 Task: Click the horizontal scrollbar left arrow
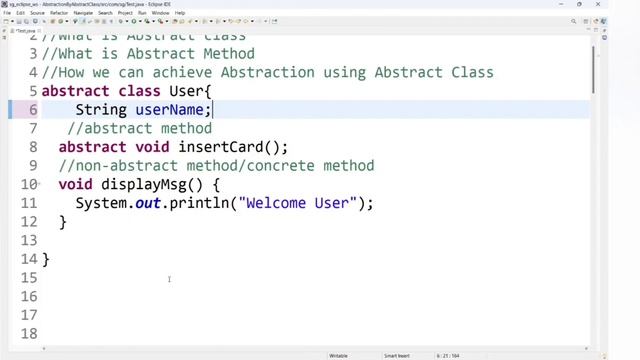(x=44, y=349)
